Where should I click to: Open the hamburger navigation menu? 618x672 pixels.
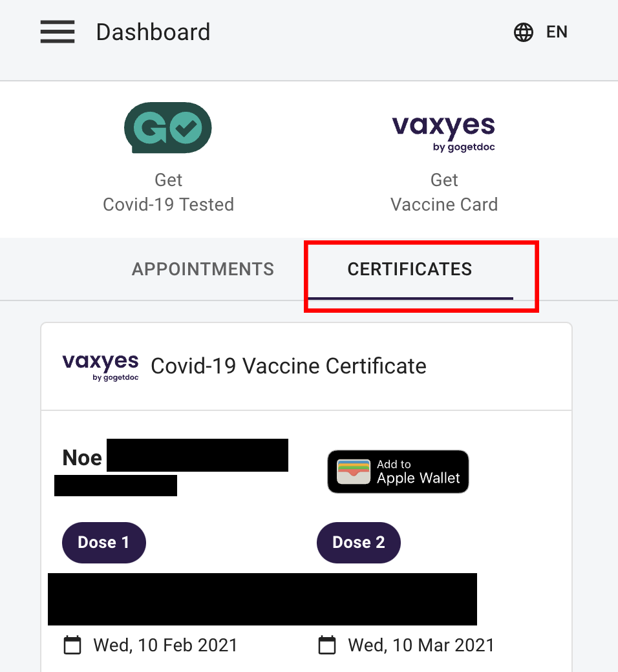58,32
